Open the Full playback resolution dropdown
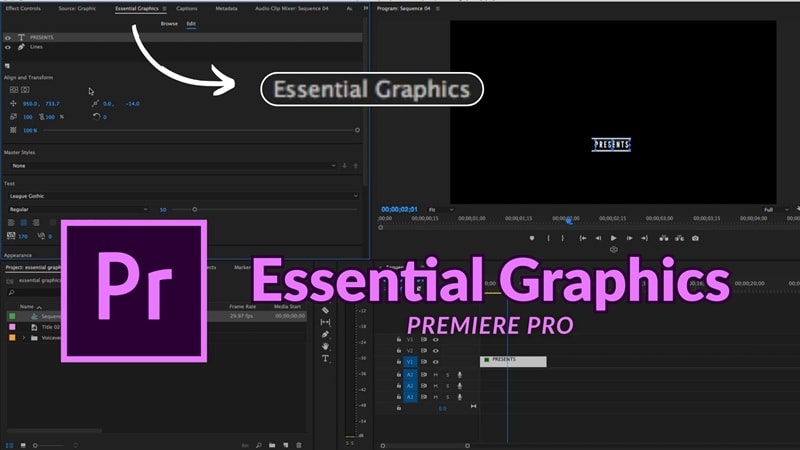800x450 pixels. tap(776, 210)
